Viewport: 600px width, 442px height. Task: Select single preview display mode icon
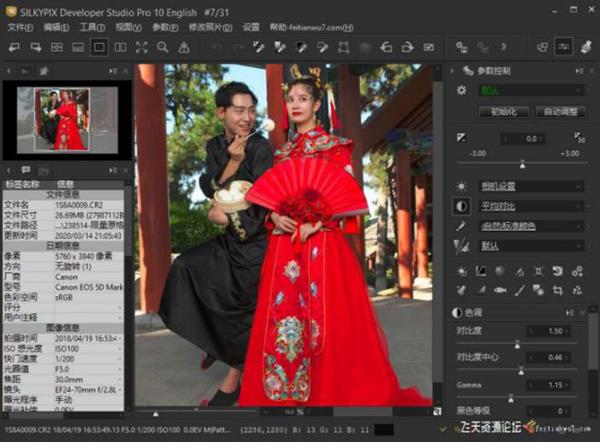(x=99, y=47)
